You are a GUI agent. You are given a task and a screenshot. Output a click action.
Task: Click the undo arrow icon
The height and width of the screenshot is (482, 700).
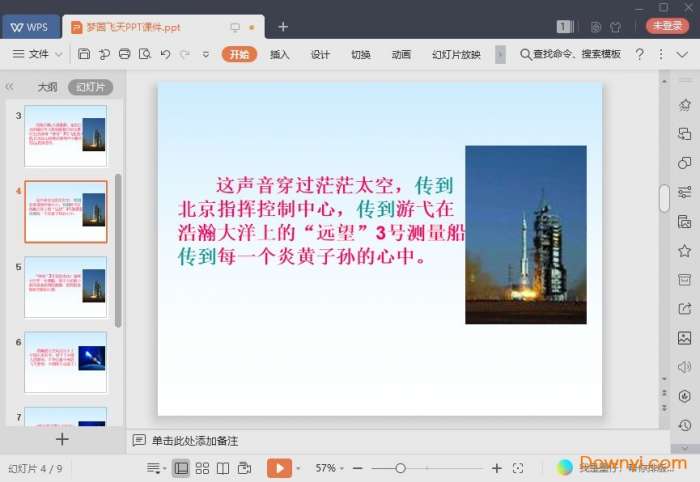(x=165, y=54)
